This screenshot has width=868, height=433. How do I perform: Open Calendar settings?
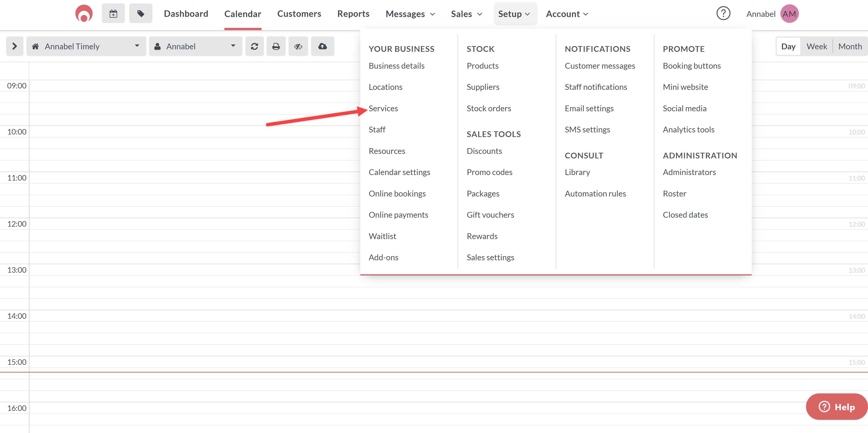(x=399, y=172)
